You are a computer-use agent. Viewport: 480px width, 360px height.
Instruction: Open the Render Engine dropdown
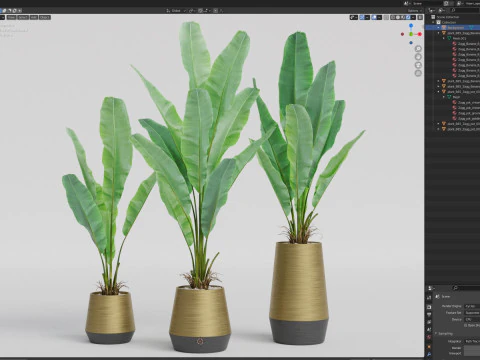pos(472,306)
